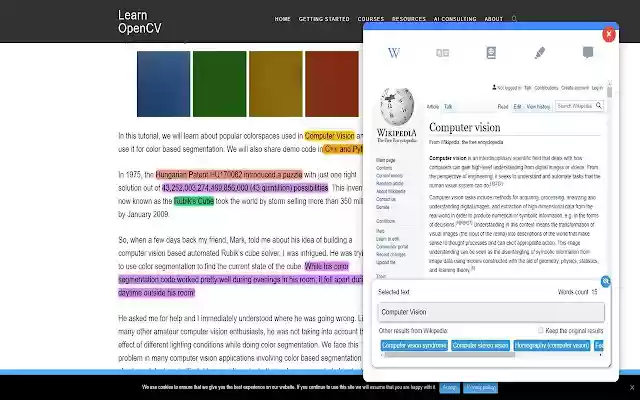The height and width of the screenshot is (400, 640).
Task: Click green highlighted Rubik's Cube text
Action: click(x=194, y=201)
